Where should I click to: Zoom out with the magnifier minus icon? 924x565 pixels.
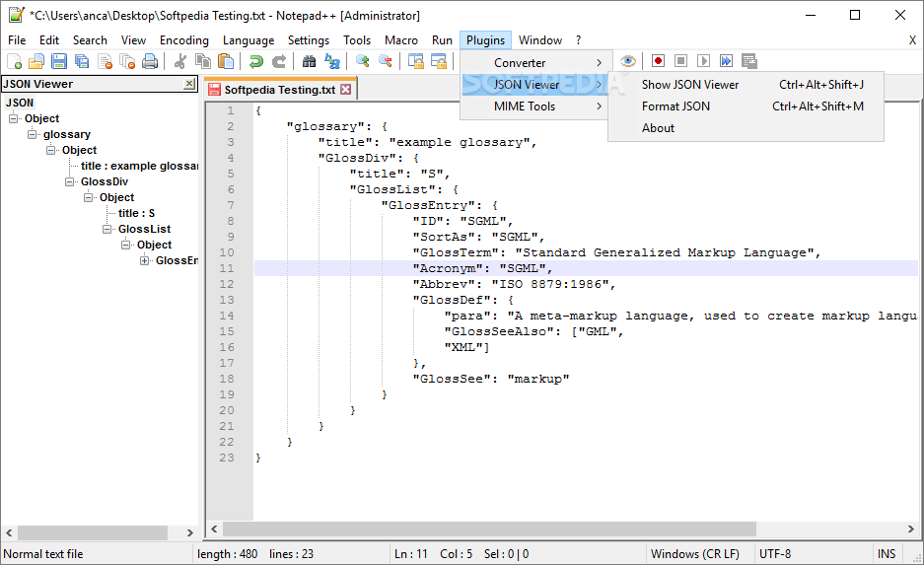(x=386, y=61)
